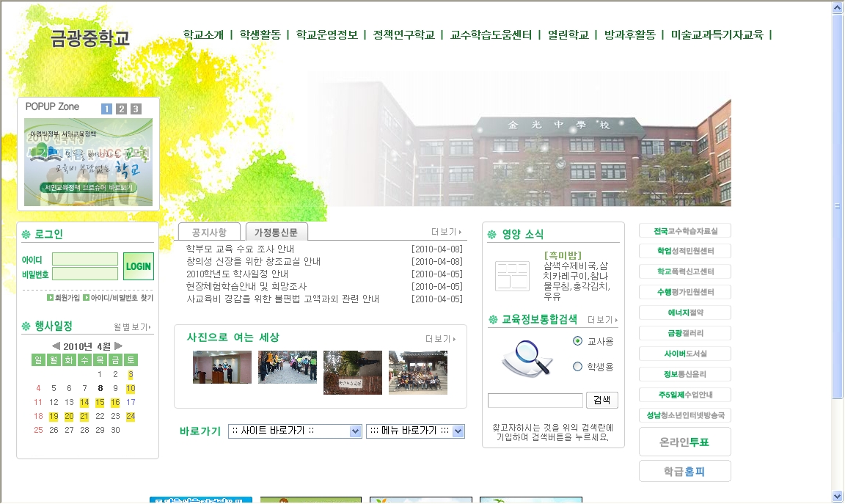
Task: Expand the 사이트 바로가기 dropdown
Action: (295, 431)
